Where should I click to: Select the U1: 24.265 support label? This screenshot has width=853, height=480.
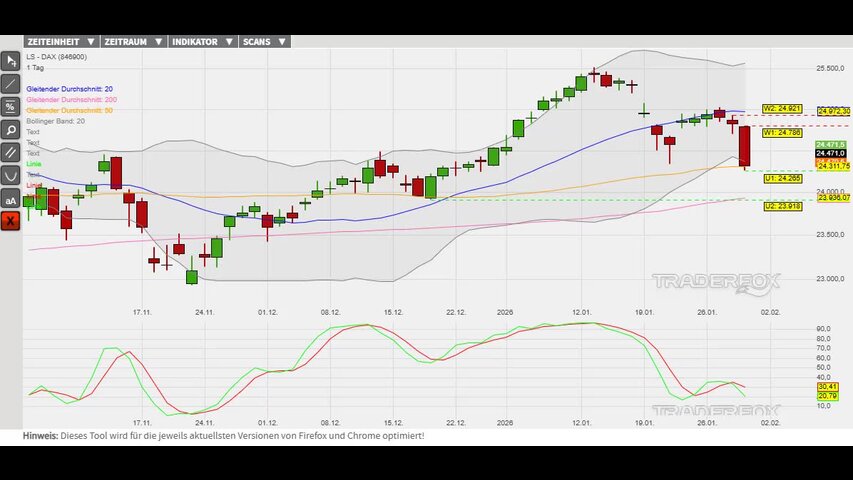tap(782, 178)
